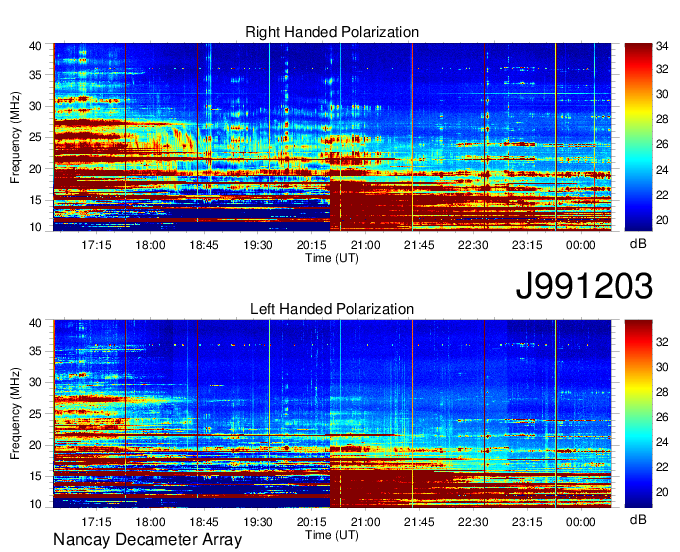Click the 'Nancay Decameter Array' caption
Image resolution: width=680 pixels, height=552 pixels.
(147, 540)
